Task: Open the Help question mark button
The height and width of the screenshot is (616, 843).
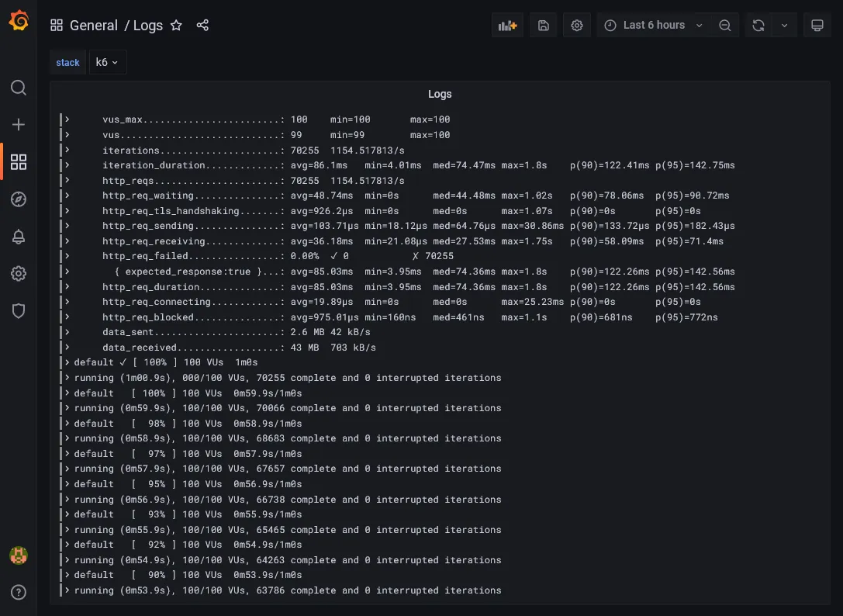Action: click(19, 592)
